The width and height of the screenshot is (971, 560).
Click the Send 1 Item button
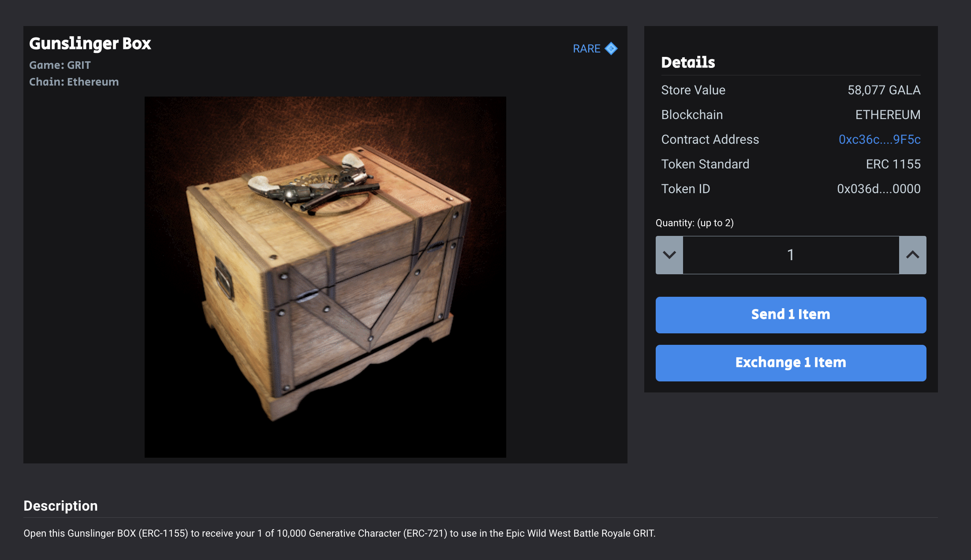791,315
